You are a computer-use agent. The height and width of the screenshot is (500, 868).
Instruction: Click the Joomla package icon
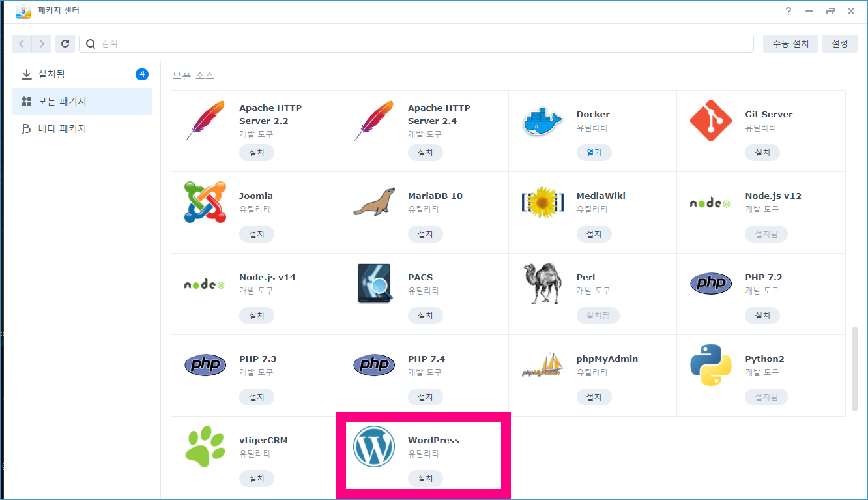pyautogui.click(x=205, y=202)
